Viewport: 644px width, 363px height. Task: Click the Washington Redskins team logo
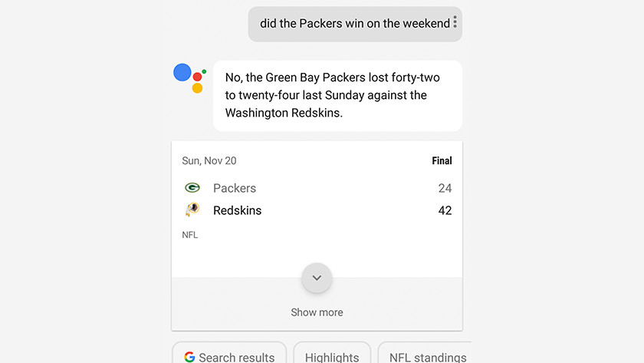coord(192,210)
